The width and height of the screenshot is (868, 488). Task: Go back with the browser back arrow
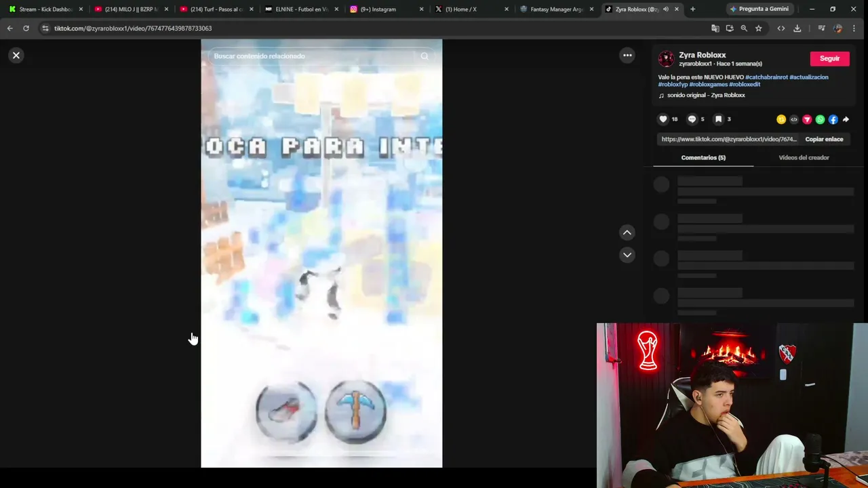click(9, 28)
